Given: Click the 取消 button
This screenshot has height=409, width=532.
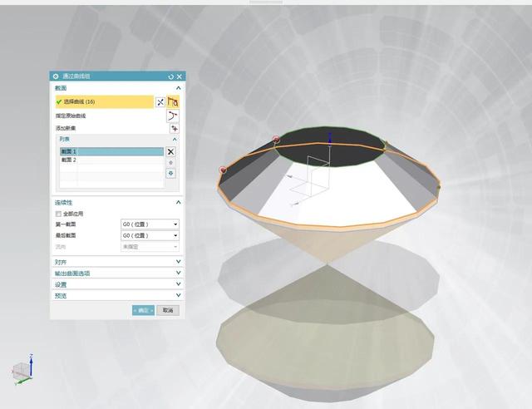Looking at the screenshot, I should point(168,310).
